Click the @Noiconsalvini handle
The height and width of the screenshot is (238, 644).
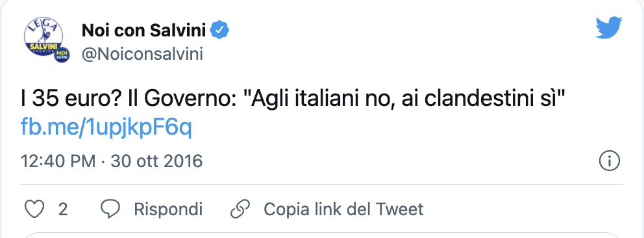pos(143,54)
